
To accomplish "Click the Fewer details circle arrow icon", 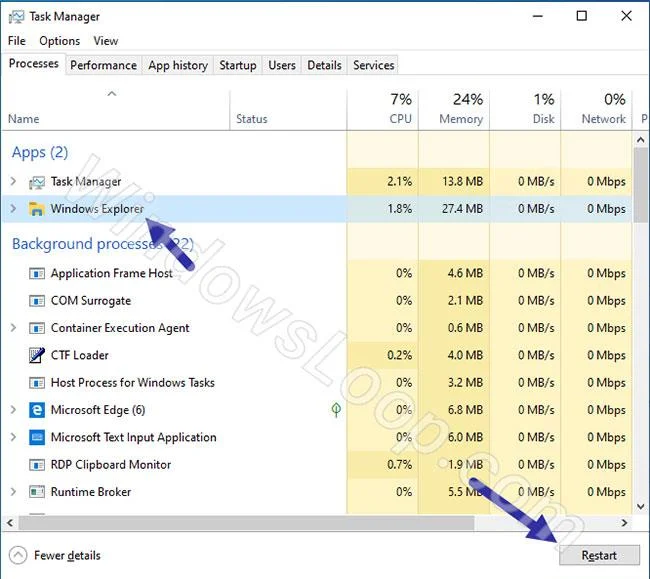I will [18, 555].
